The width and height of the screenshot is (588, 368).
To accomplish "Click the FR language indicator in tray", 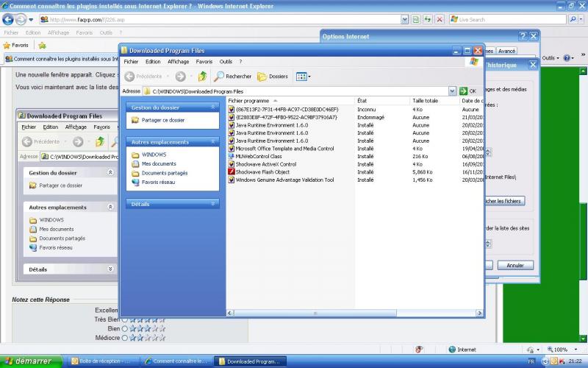I will [531, 361].
